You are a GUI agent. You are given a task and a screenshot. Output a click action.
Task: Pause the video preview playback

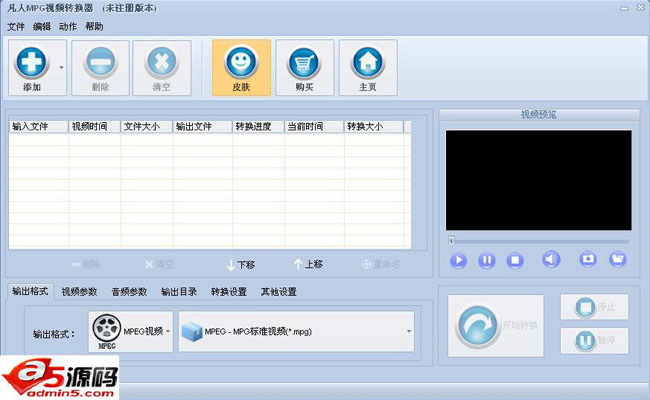click(486, 260)
